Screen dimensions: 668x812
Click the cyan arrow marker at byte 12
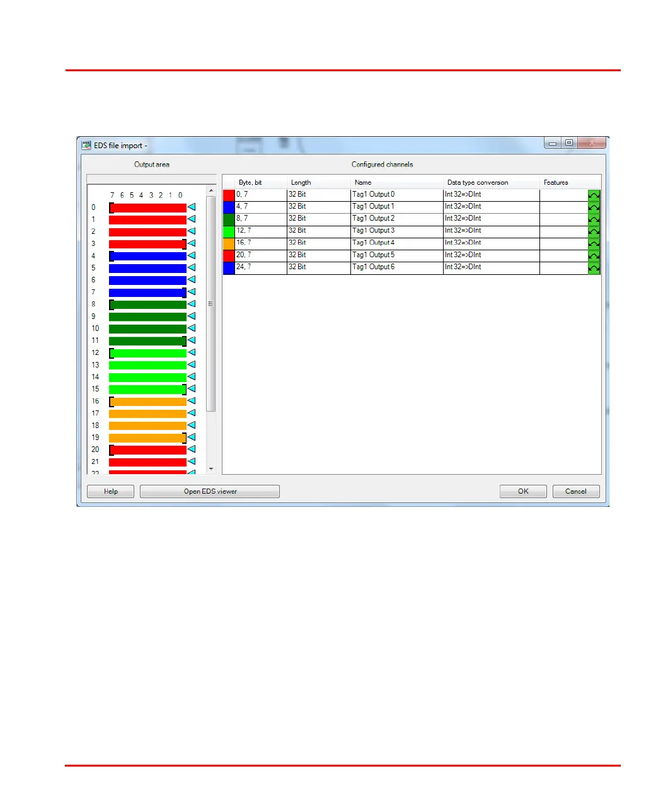[192, 352]
